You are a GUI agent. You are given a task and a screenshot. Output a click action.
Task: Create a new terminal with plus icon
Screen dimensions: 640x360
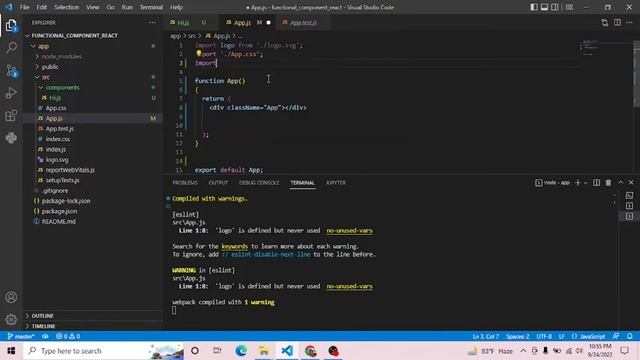point(578,182)
